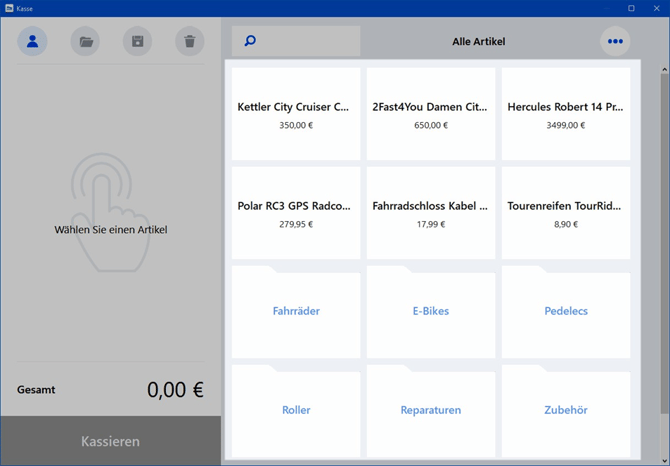
Task: Select Tourenreifen TourRide article tile
Action: (x=566, y=213)
